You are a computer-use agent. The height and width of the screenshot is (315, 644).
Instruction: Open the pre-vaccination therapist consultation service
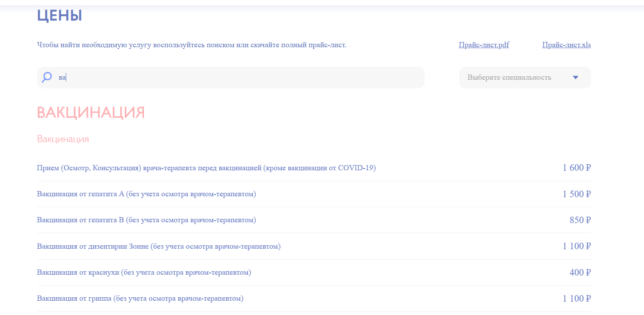click(206, 168)
